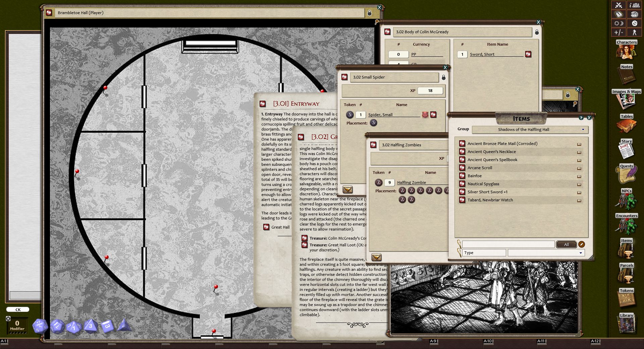This screenshot has height=349, width=644.
Task: Click the Items search name field
Action: [508, 245]
